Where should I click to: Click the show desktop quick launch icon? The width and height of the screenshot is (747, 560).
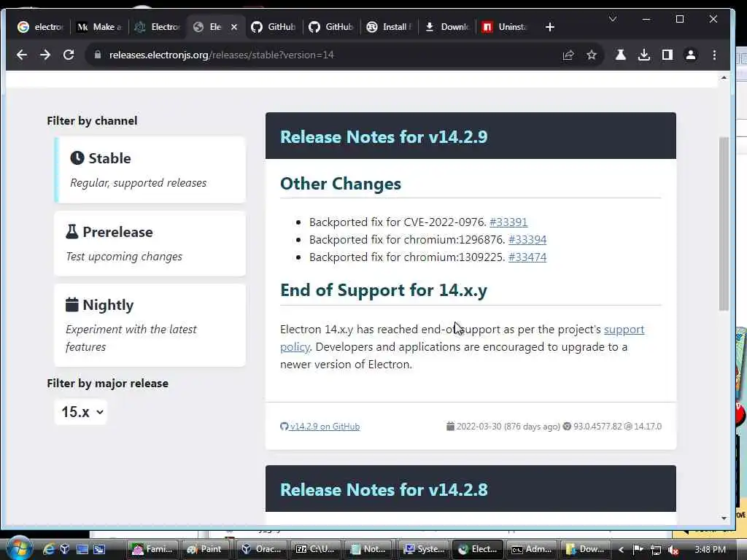point(82,550)
